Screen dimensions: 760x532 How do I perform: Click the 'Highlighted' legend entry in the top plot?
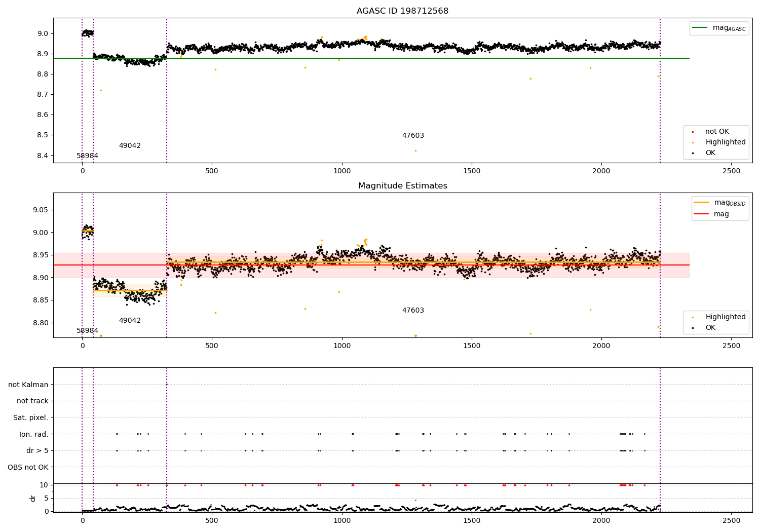coord(718,142)
